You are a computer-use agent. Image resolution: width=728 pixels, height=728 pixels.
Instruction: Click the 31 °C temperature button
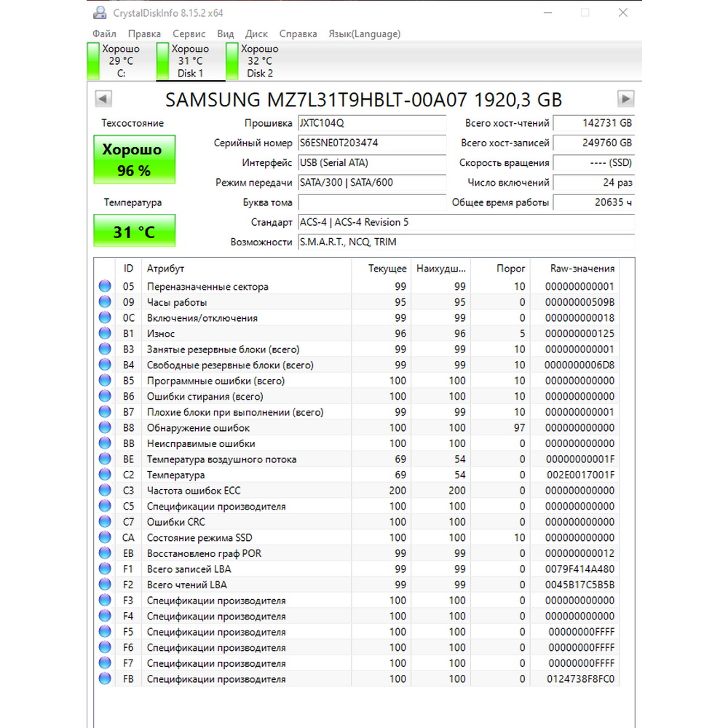(x=134, y=231)
